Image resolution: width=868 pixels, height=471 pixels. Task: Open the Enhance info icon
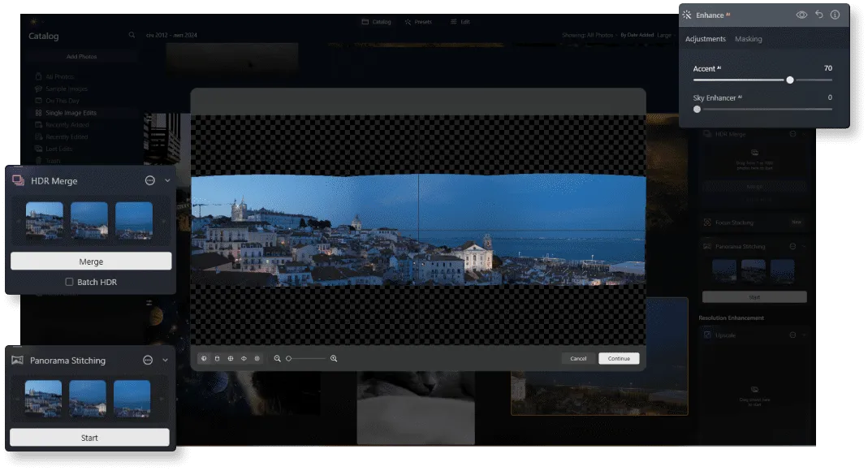835,15
